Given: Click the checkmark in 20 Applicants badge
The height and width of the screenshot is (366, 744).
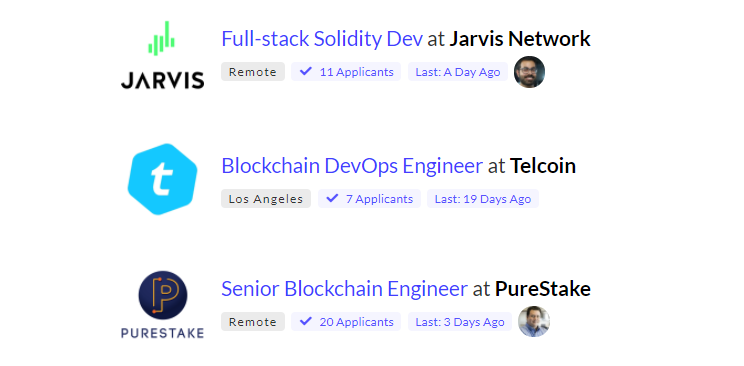Looking at the screenshot, I should 306,321.
